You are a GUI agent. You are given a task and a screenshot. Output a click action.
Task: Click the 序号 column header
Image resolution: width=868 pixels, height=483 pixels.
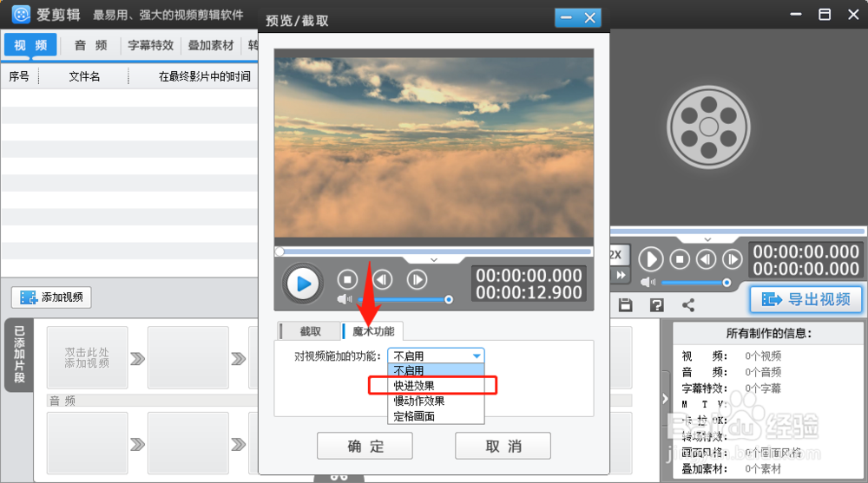[x=19, y=76]
